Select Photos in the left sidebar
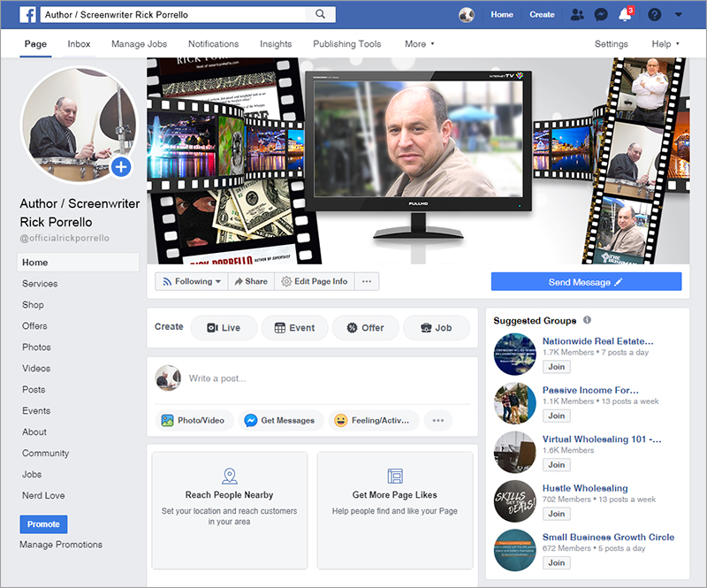Image resolution: width=707 pixels, height=588 pixels. click(x=36, y=347)
